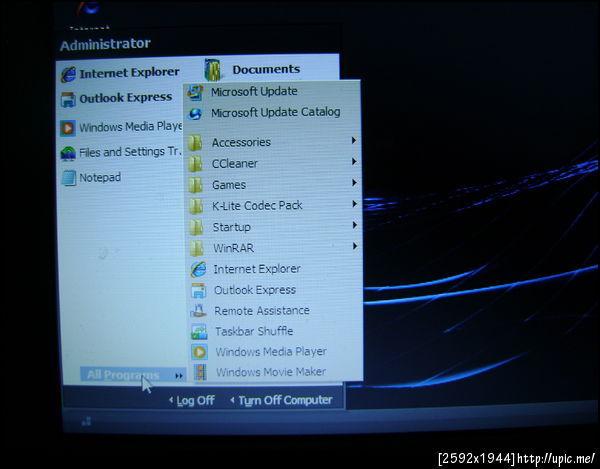Click the All Programs double arrow
Screen dimensions: 600x469
(x=179, y=376)
